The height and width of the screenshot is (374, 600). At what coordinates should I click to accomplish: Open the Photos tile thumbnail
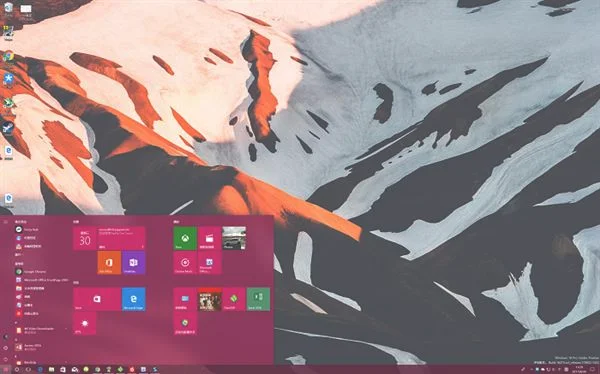coord(234,238)
